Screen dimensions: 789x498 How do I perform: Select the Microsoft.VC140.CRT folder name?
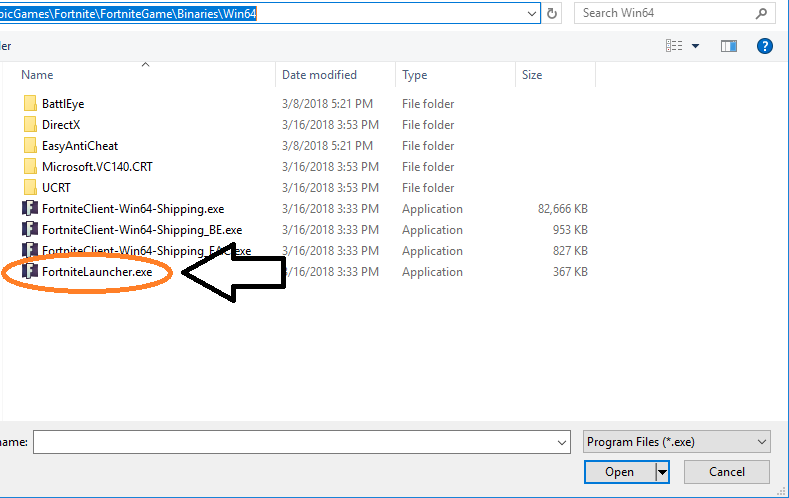click(97, 167)
